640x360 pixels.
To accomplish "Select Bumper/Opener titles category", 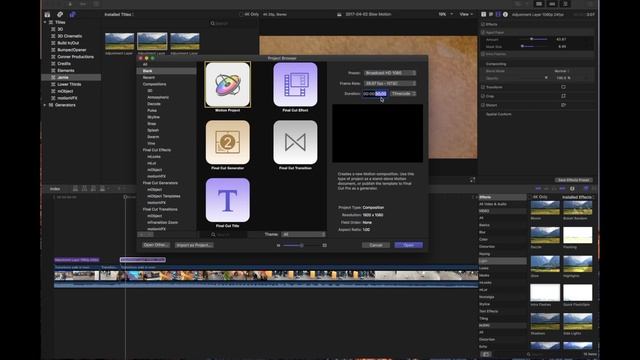I will (x=72, y=50).
